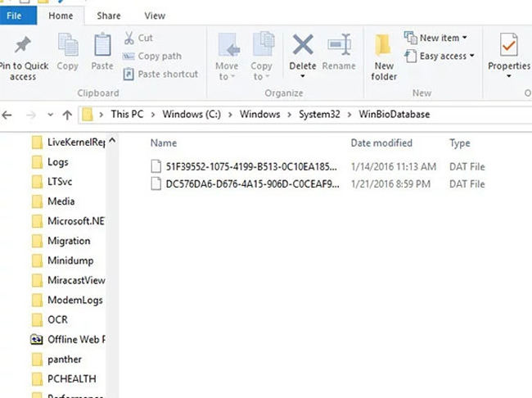Click the file icon of 51F39552 DAT file

pyautogui.click(x=156, y=166)
